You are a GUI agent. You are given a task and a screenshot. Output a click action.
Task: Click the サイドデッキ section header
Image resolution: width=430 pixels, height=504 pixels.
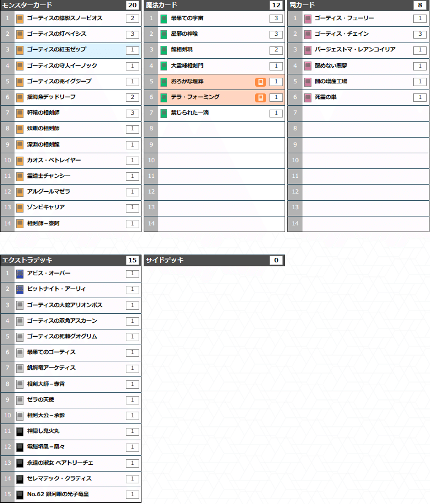point(214,260)
